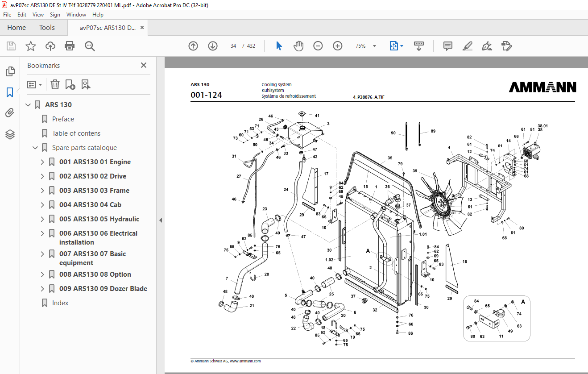Image resolution: width=588 pixels, height=374 pixels.
Task: Expand the 009 Dozer Blade bookmark
Action: (42, 289)
